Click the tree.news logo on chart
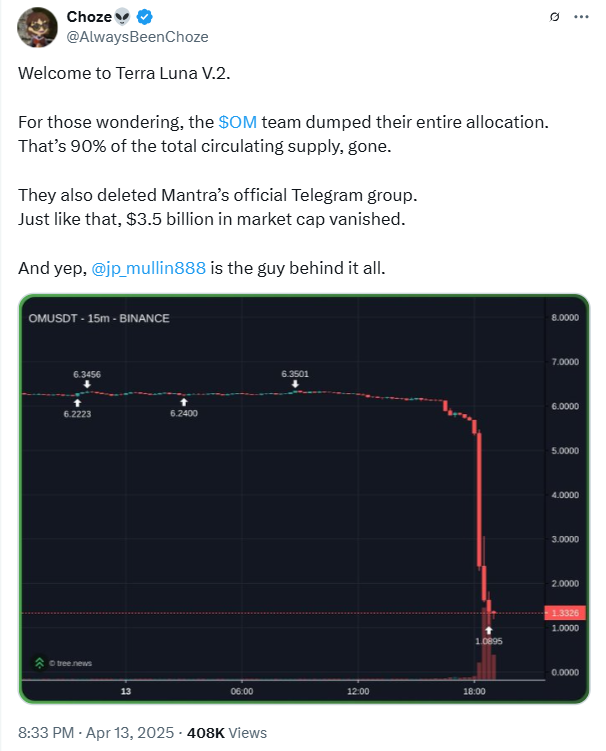Screen dimensions: 606x751 point(40,662)
